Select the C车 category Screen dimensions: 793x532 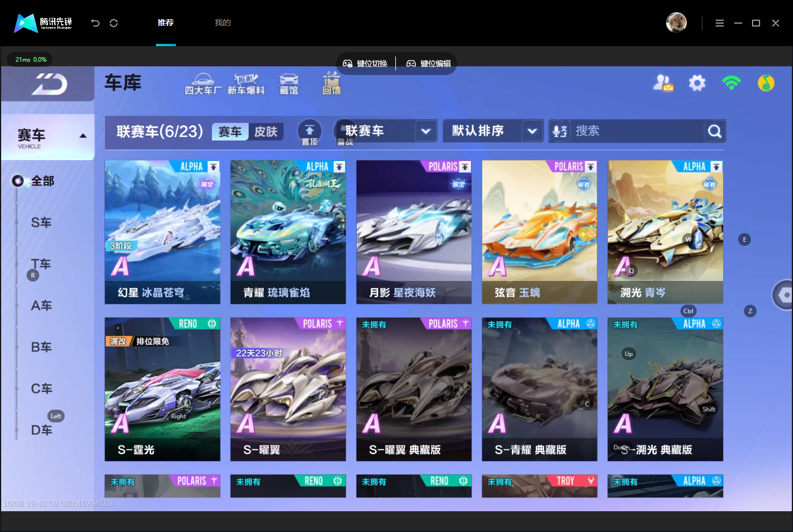coord(42,389)
